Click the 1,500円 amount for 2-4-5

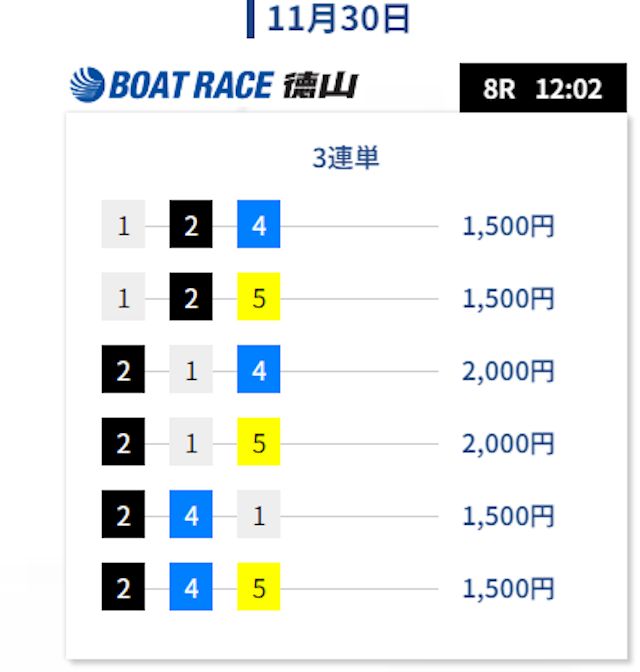pyautogui.click(x=508, y=588)
